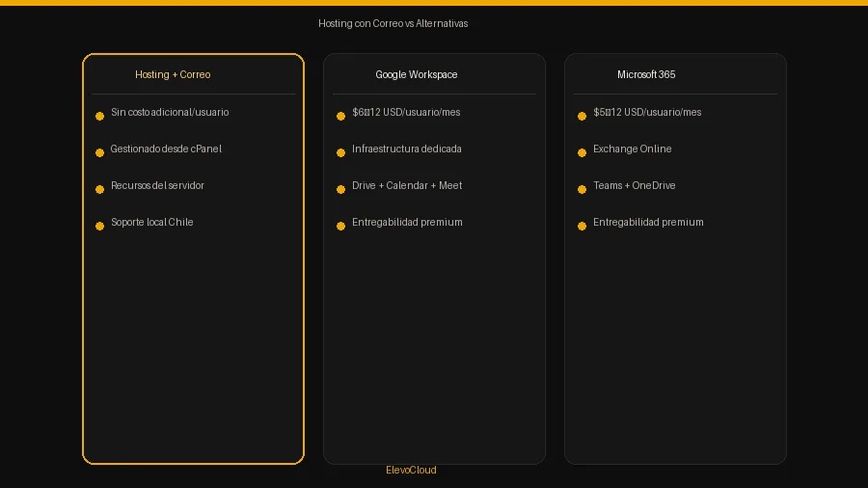The width and height of the screenshot is (868, 488).
Task: Click 'Gestionado desde cPanel' text
Action: 166,149
